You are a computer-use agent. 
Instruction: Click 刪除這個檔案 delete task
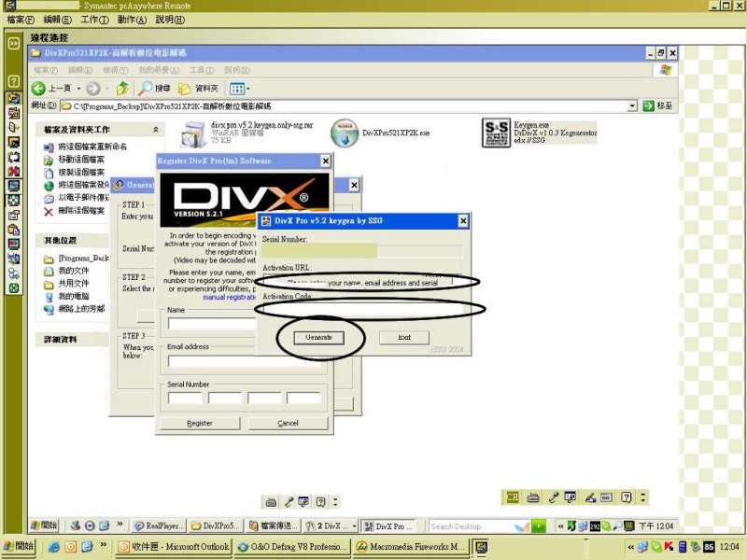coord(74,211)
